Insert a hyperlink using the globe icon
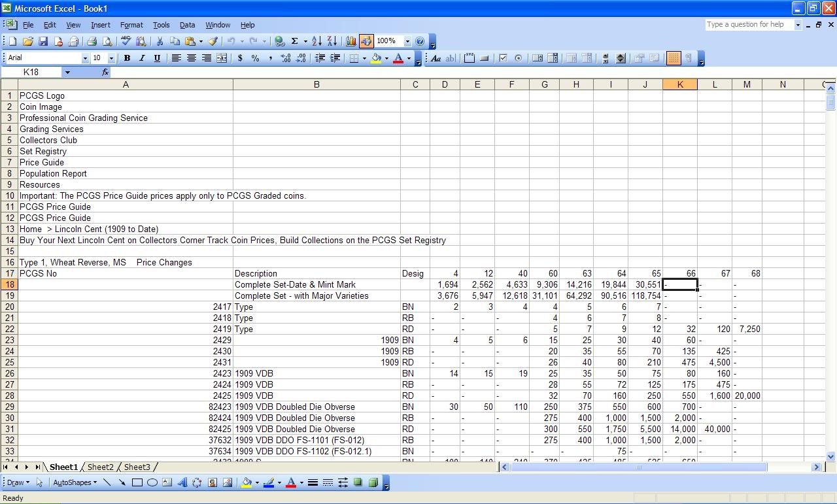The width and height of the screenshot is (837, 504). point(280,41)
